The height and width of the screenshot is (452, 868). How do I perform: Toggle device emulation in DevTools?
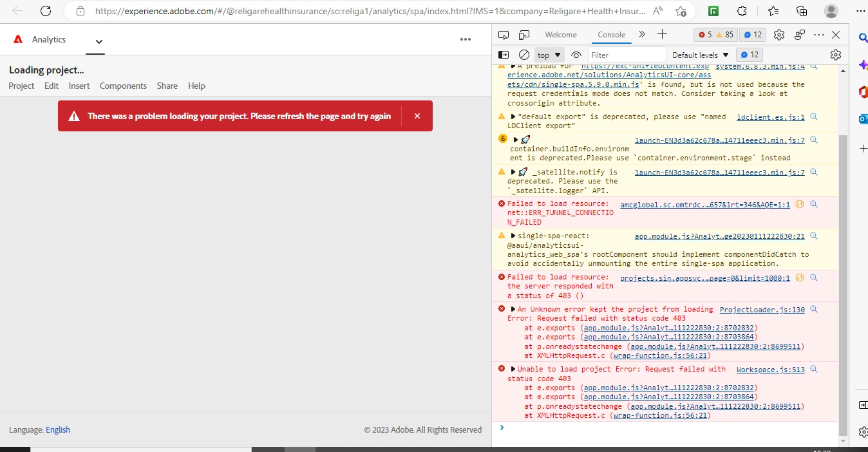(x=524, y=35)
